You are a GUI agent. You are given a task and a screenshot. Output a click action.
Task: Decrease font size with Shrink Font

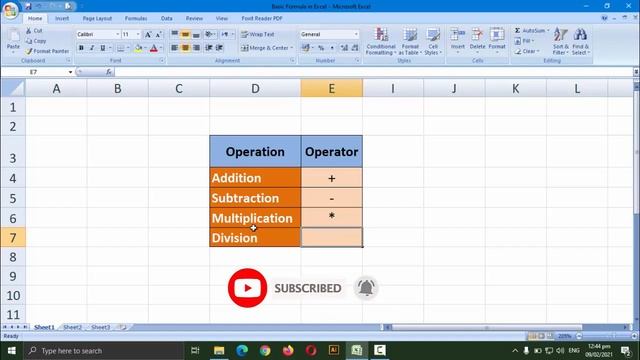coord(158,35)
